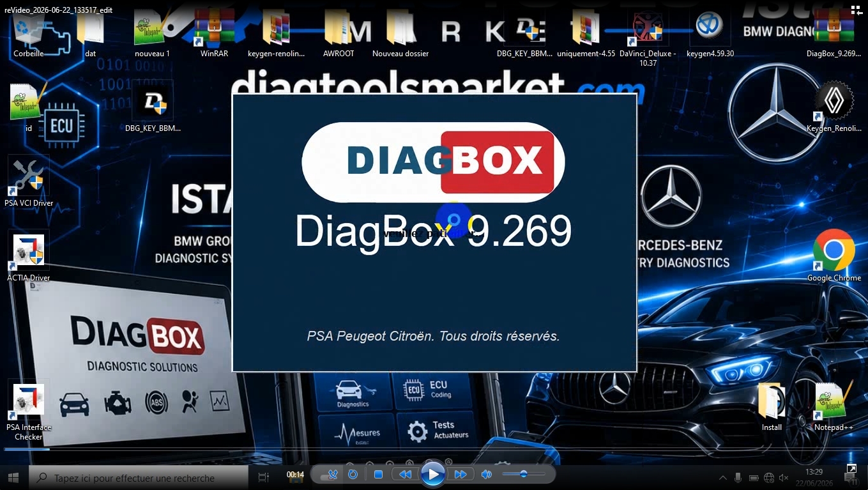Viewport: 868px width, 490px height.
Task: Open DBG_KEY_BBM icon in top row
Action: (524, 32)
